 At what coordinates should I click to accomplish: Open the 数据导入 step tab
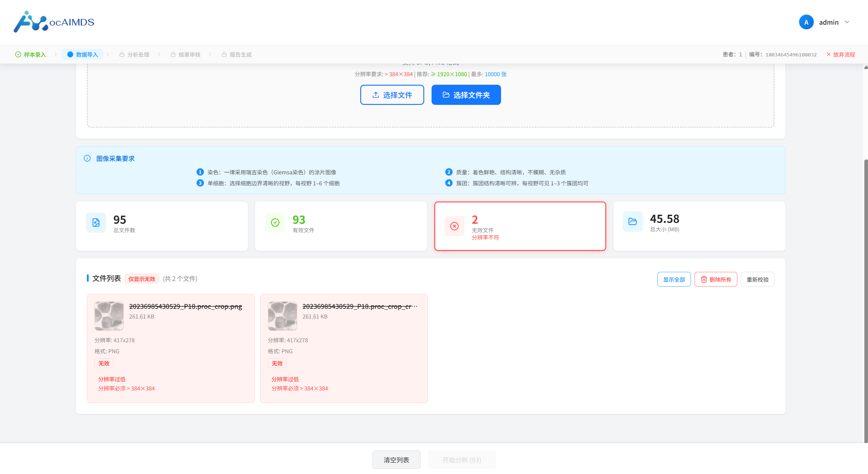pyautogui.click(x=83, y=55)
